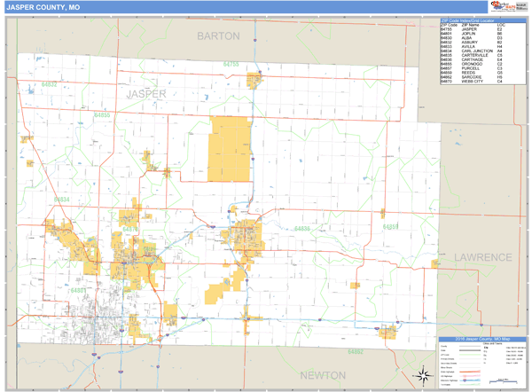Click the 64755 ZIP code label

[x=231, y=65]
